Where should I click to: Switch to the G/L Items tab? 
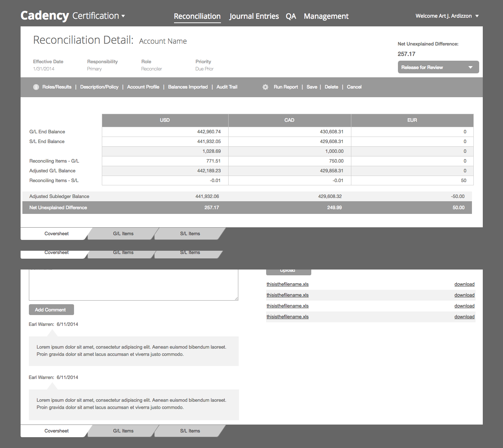click(x=123, y=233)
